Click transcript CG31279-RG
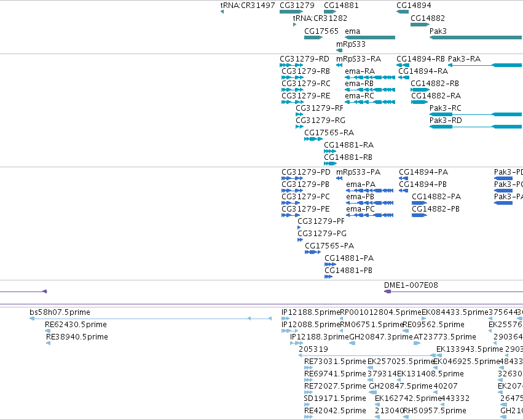The height and width of the screenshot is (420, 523). point(321,120)
